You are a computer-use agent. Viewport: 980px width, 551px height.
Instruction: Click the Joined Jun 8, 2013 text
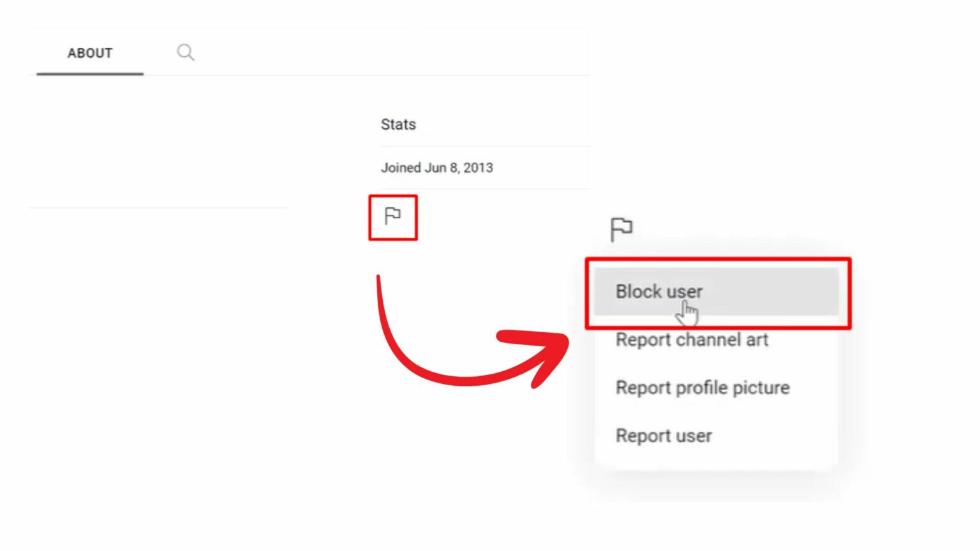(x=436, y=167)
